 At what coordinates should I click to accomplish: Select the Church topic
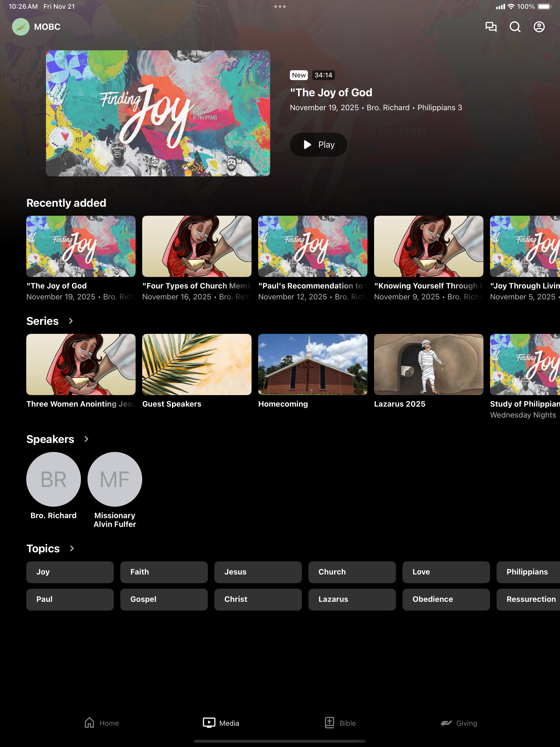tap(352, 572)
